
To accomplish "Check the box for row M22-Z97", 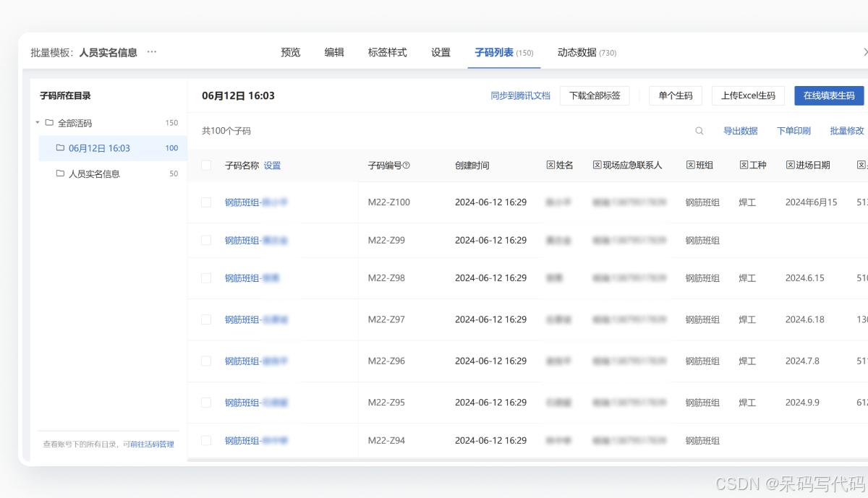I will click(x=206, y=319).
